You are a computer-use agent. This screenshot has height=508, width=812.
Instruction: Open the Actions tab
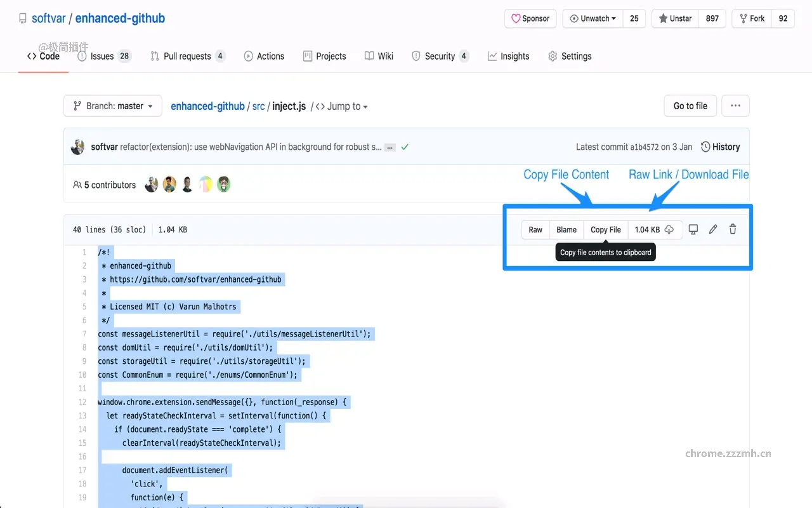264,56
